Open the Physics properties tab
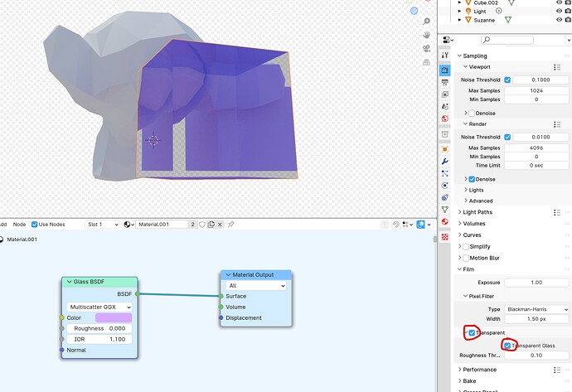The width and height of the screenshot is (572, 392). [444, 186]
